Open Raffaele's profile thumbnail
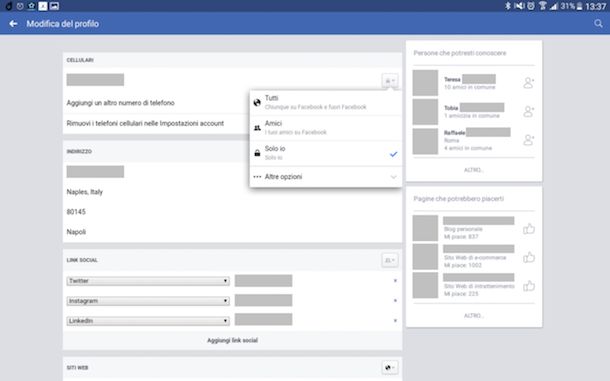610x381 pixels. [425, 141]
